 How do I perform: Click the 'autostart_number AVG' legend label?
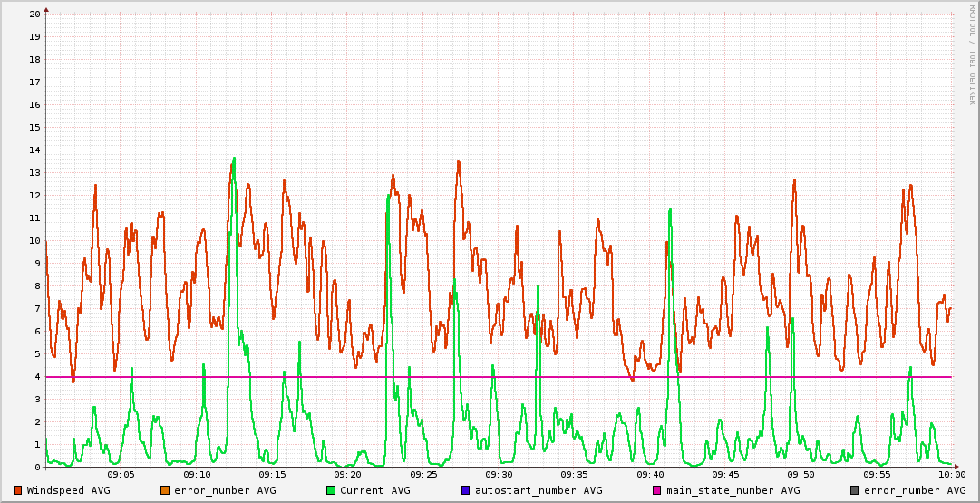(x=539, y=490)
